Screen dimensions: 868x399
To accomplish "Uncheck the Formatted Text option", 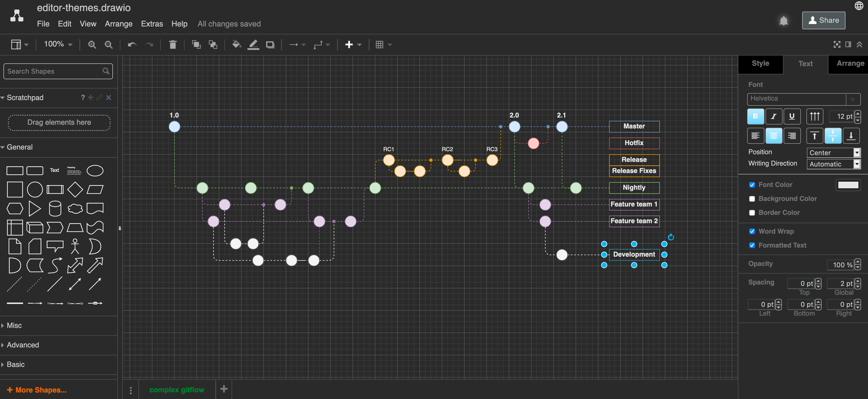I will 752,245.
